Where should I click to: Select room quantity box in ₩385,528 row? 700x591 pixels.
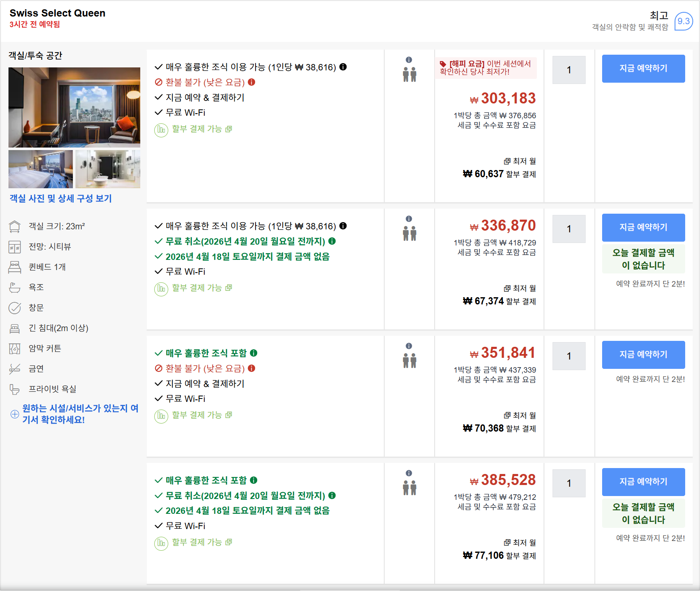[569, 483]
